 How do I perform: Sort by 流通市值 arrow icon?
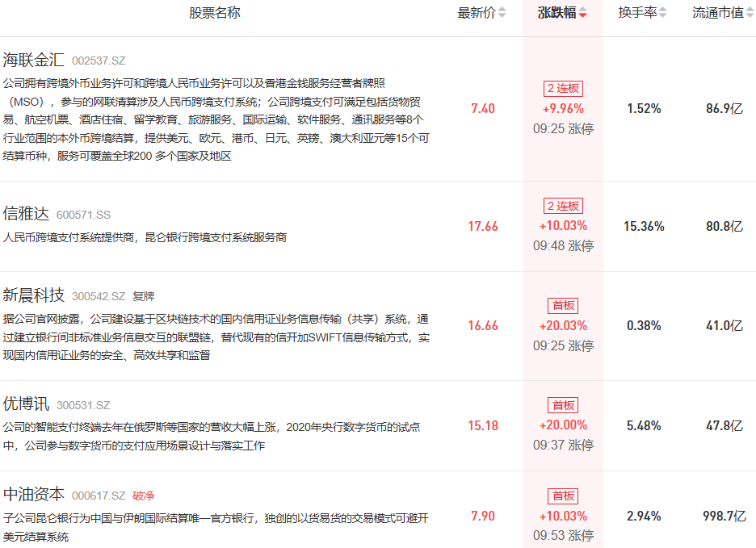pyautogui.click(x=750, y=13)
